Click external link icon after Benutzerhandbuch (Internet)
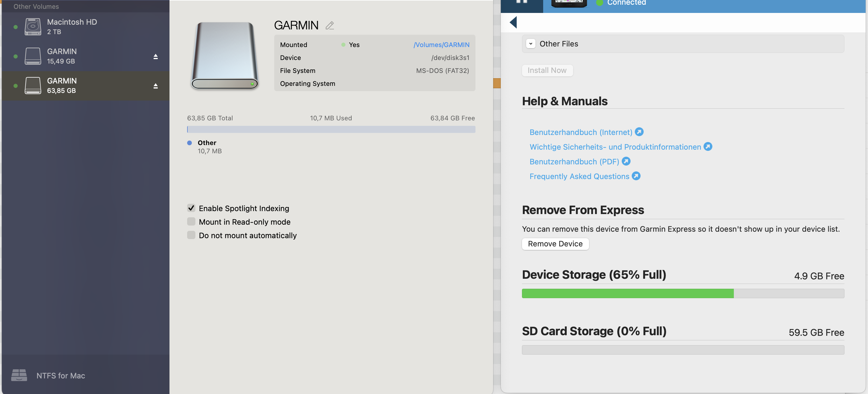868x394 pixels. 639,132
